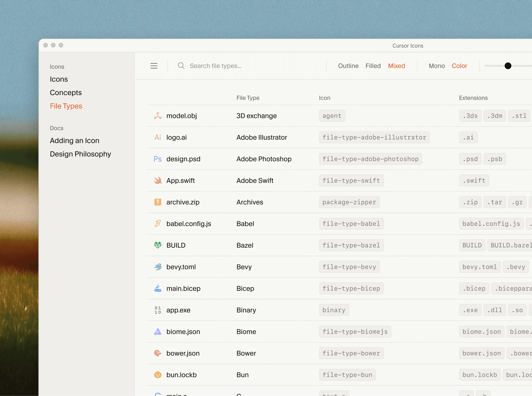Click the .psd extension chip
Screen dimensions: 532x396
[x=470, y=159]
